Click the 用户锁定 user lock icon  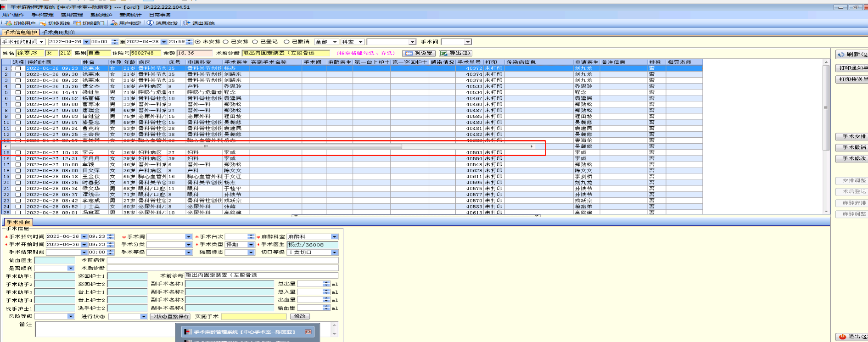(114, 23)
